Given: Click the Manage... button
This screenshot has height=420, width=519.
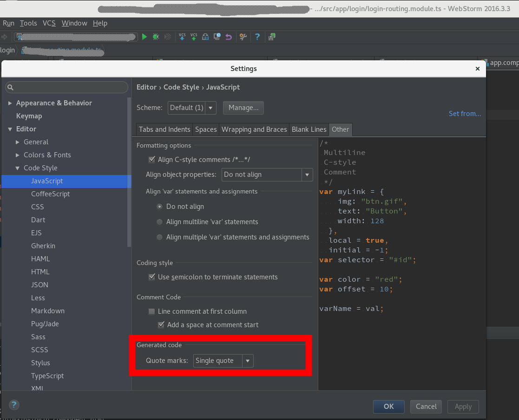Looking at the screenshot, I should (x=243, y=108).
